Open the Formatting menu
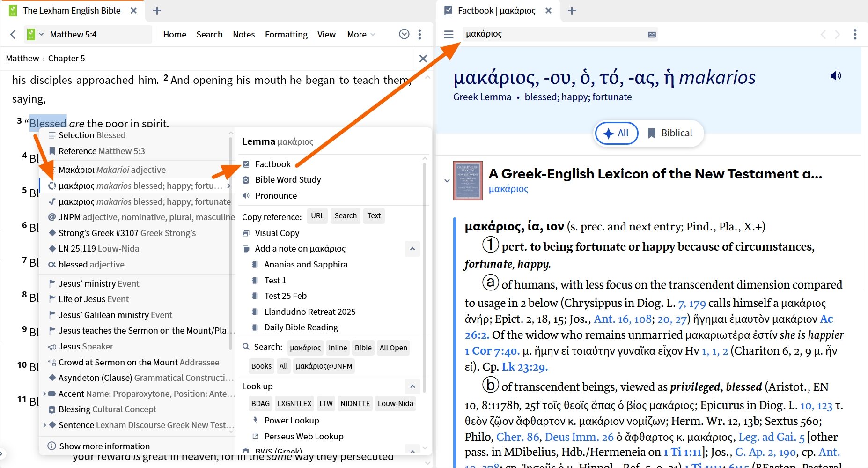This screenshot has height=468, width=868. 286,34
